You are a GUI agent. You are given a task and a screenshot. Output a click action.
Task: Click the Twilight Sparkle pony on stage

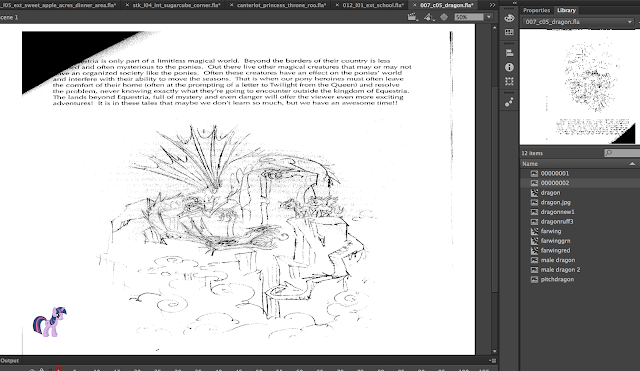click(x=50, y=322)
